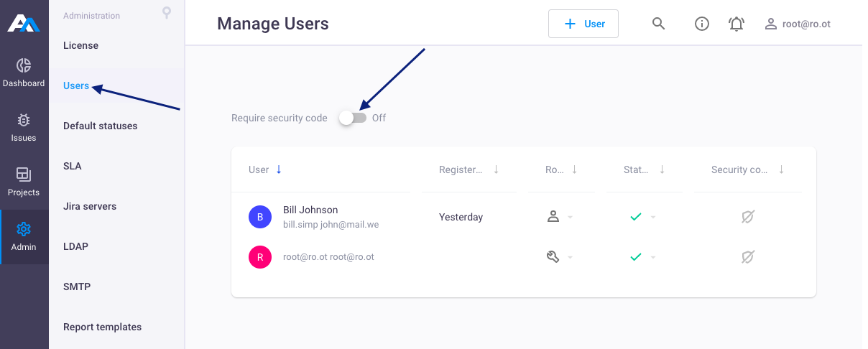Open the root@ro.ot account menu

(798, 24)
